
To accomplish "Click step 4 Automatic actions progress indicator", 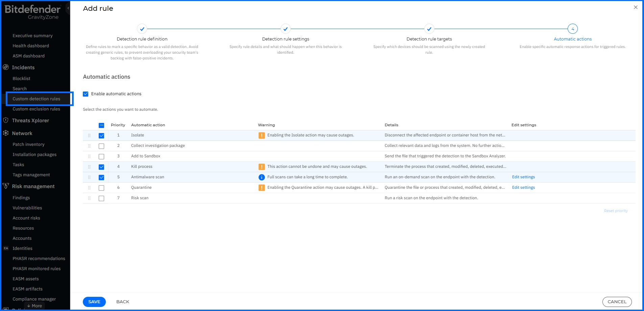I will coord(573,29).
